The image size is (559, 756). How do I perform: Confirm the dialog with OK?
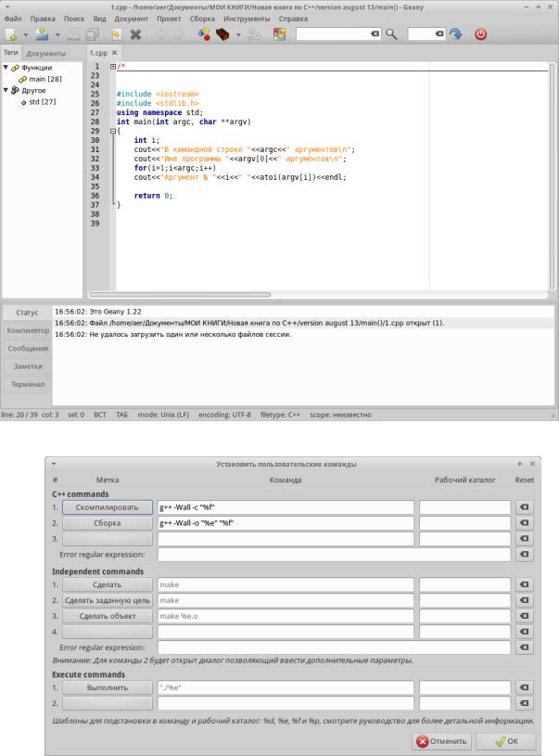(506, 741)
